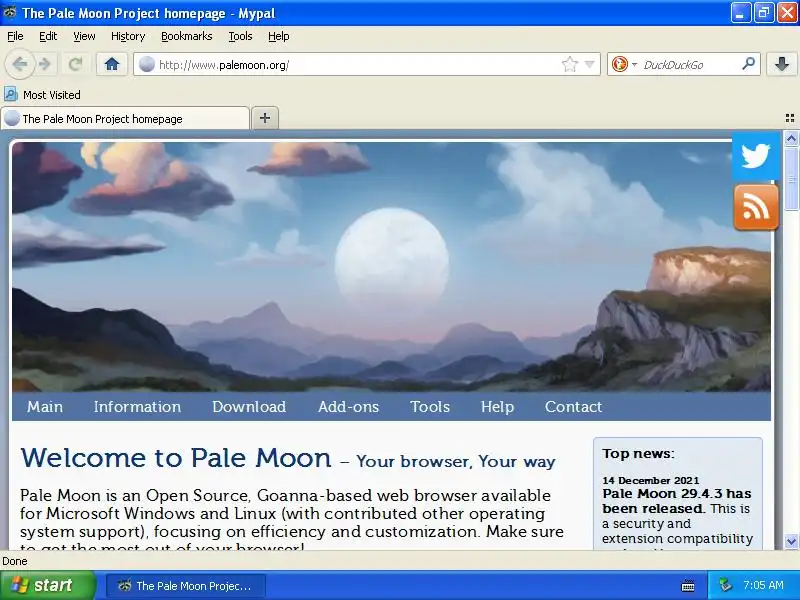Open the browser Tools menu
Viewport: 800px width, 600px height.
coord(240,36)
